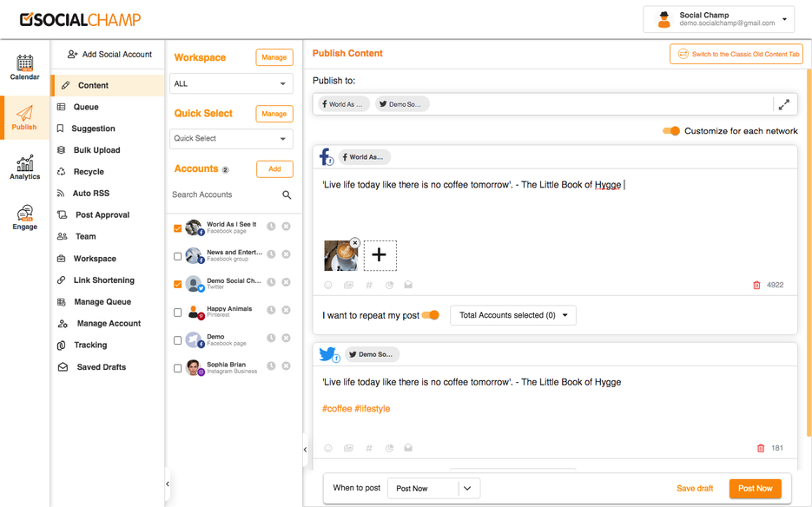Switch to the Classic Old Content Tab

point(735,53)
